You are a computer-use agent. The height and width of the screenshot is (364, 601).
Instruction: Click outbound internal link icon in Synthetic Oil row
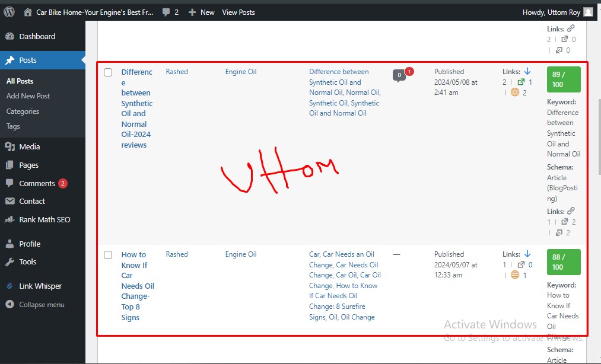coord(521,82)
